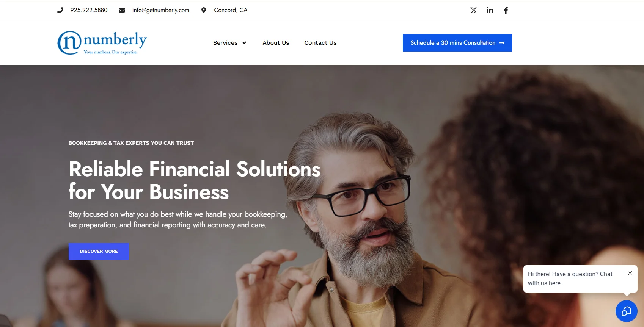Go to Contact Us page

coord(320,43)
